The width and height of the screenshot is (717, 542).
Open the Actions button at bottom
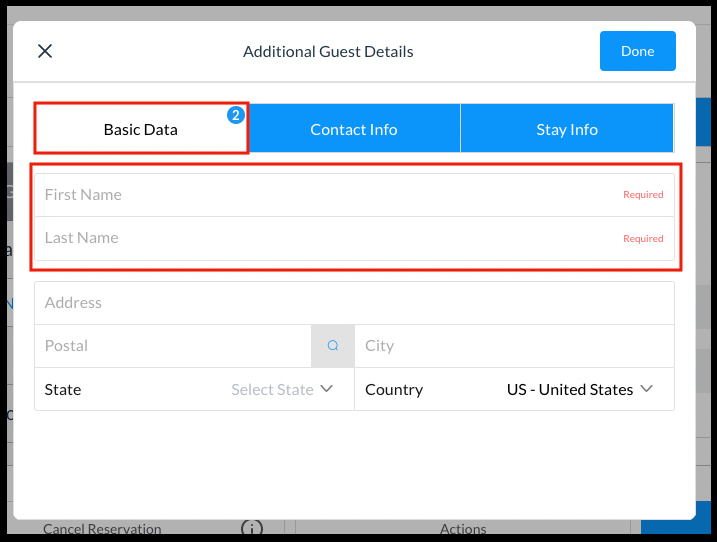[463, 529]
